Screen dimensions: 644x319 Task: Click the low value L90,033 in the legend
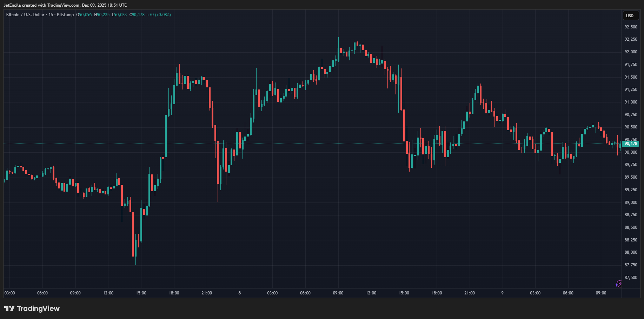[x=120, y=15]
